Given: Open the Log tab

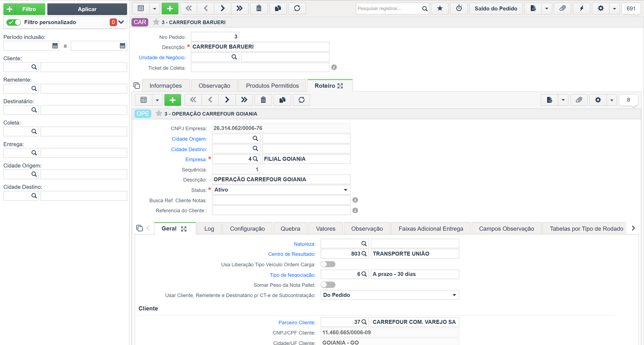Looking at the screenshot, I should tap(209, 229).
